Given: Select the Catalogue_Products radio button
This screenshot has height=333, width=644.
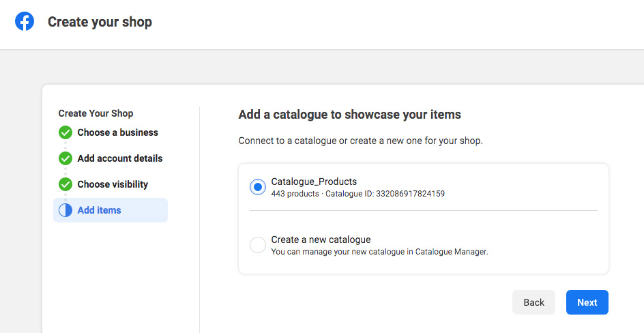Looking at the screenshot, I should point(258,187).
